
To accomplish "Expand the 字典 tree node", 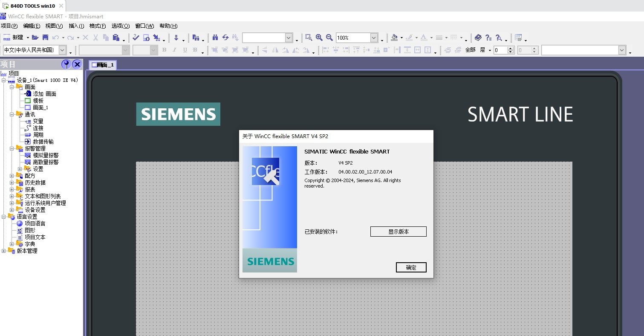I will (12, 244).
